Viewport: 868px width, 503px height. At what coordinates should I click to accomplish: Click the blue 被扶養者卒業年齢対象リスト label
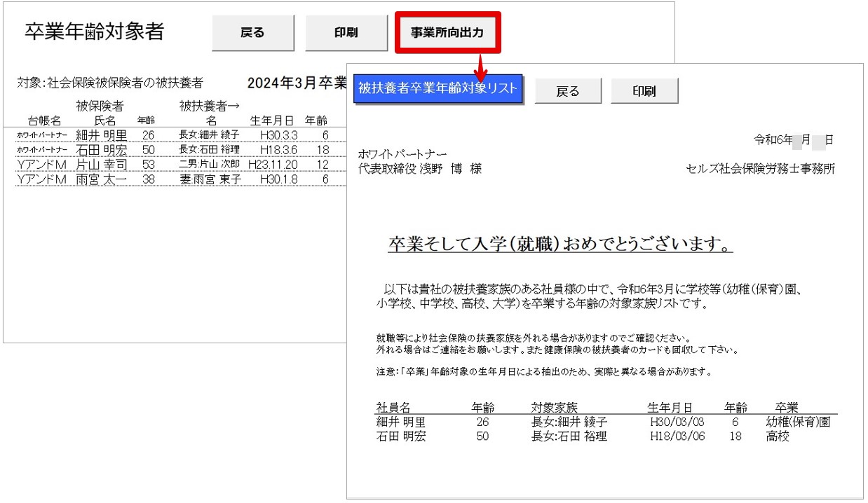(x=438, y=89)
